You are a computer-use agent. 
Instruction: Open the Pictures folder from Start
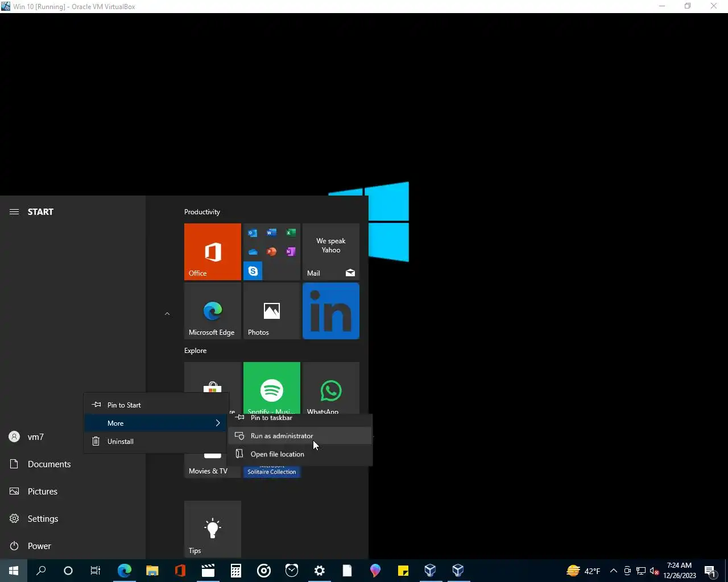point(73,492)
